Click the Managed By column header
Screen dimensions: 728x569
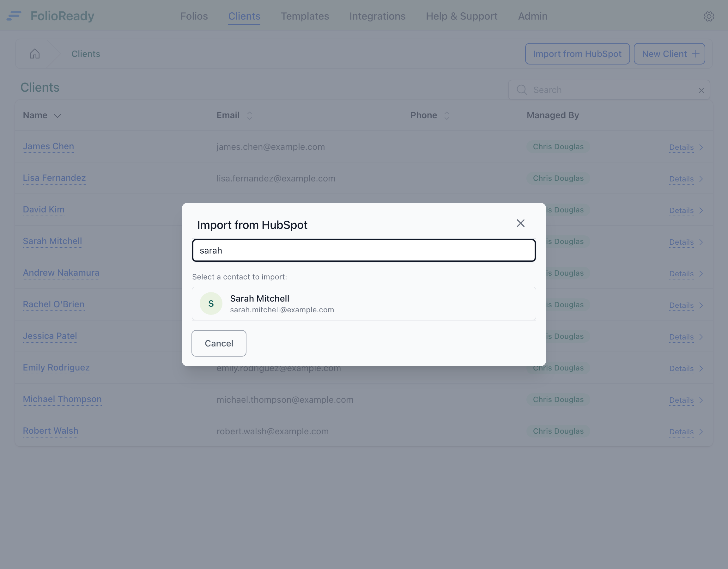click(553, 115)
